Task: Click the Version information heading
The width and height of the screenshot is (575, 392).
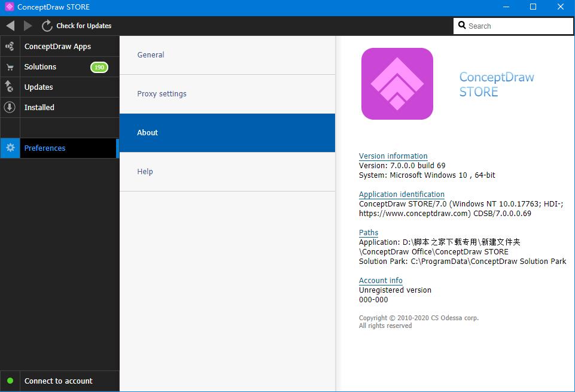Action: (x=393, y=156)
